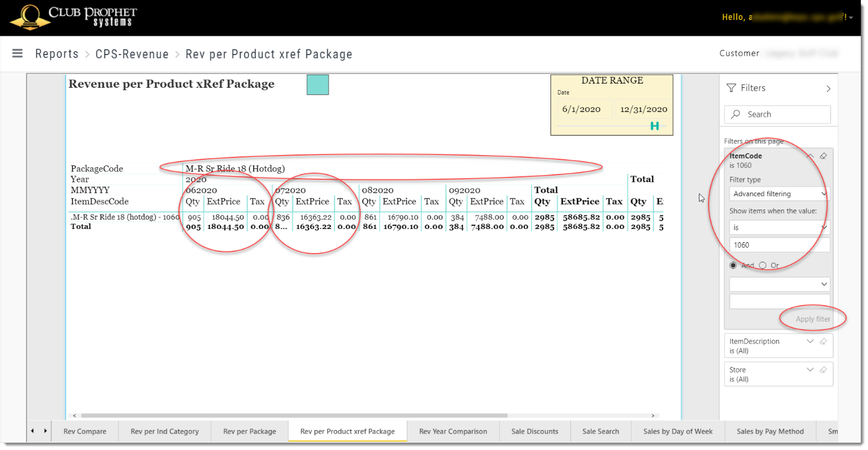This screenshot has width=868, height=450.
Task: Clear the Store filter with the eraser
Action: (x=823, y=370)
